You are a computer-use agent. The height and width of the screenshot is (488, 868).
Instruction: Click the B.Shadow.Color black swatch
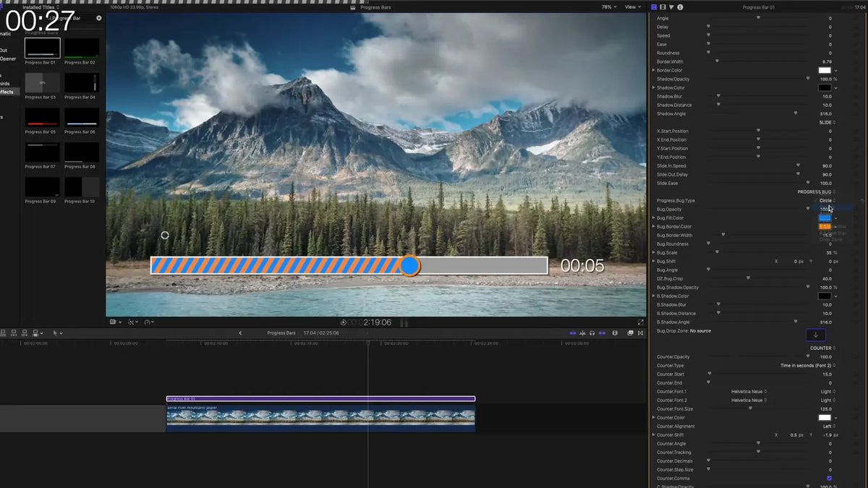pyautogui.click(x=825, y=296)
